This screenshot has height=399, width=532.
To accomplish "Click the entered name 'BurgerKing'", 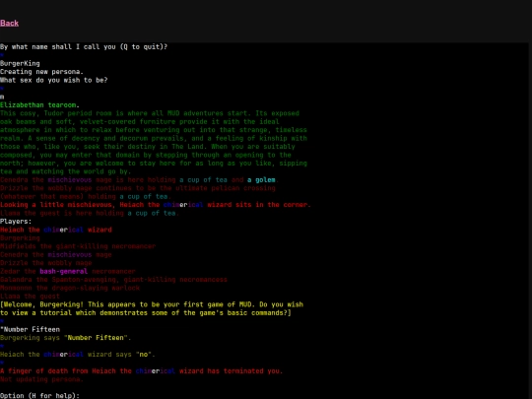I will click(x=20, y=63).
